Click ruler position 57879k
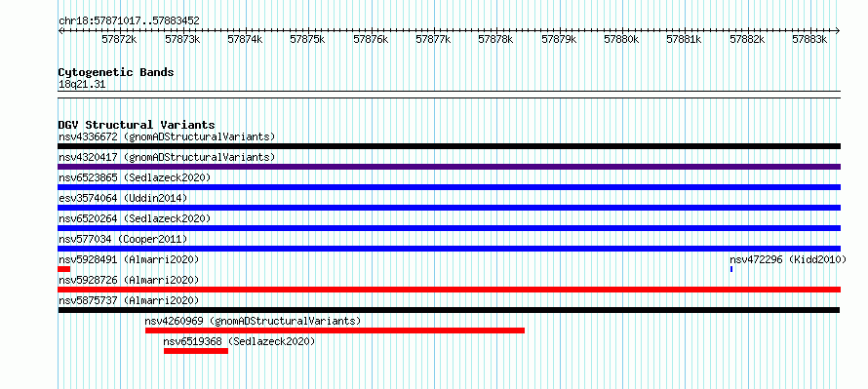The width and height of the screenshot is (868, 389). [x=559, y=39]
